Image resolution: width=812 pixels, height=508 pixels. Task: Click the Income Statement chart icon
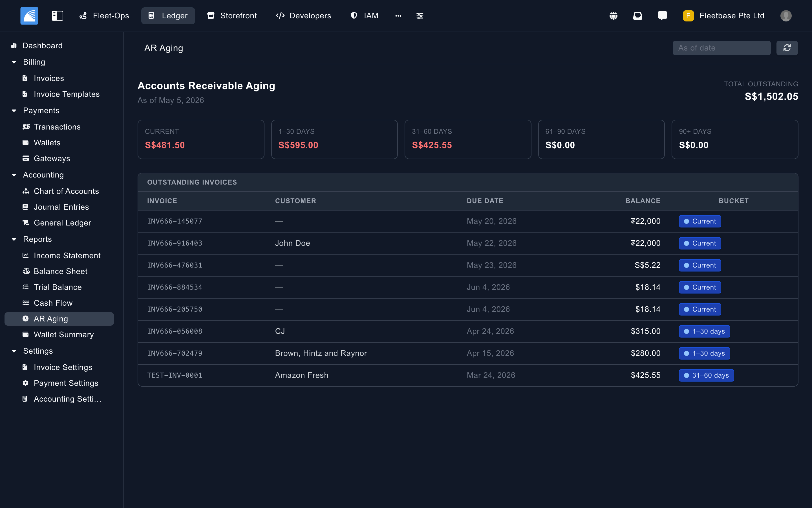coord(25,255)
